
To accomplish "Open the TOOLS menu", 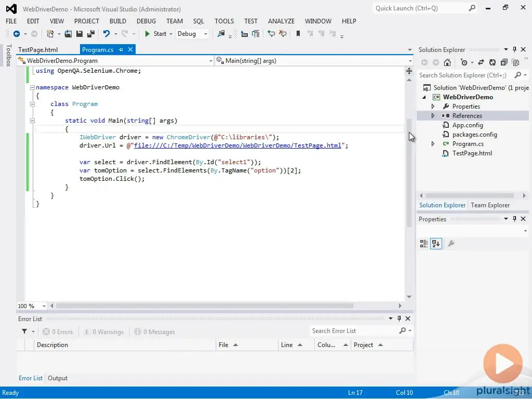I will tap(224, 21).
